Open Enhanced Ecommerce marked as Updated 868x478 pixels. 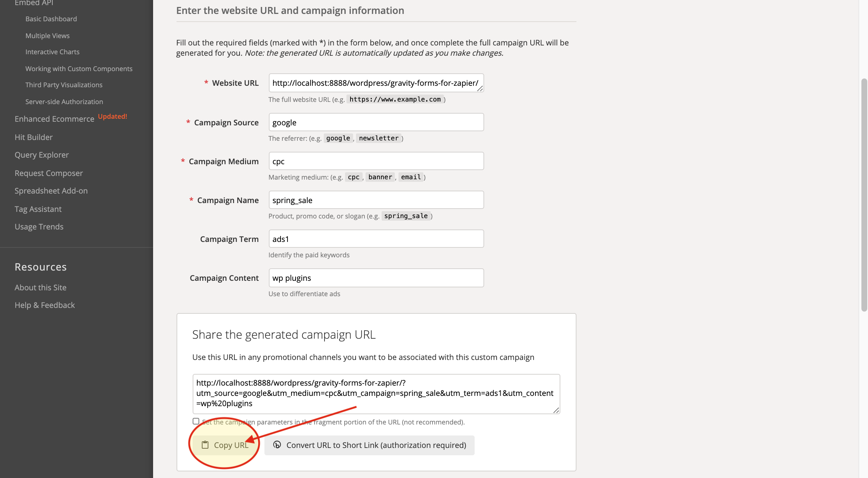tap(54, 119)
